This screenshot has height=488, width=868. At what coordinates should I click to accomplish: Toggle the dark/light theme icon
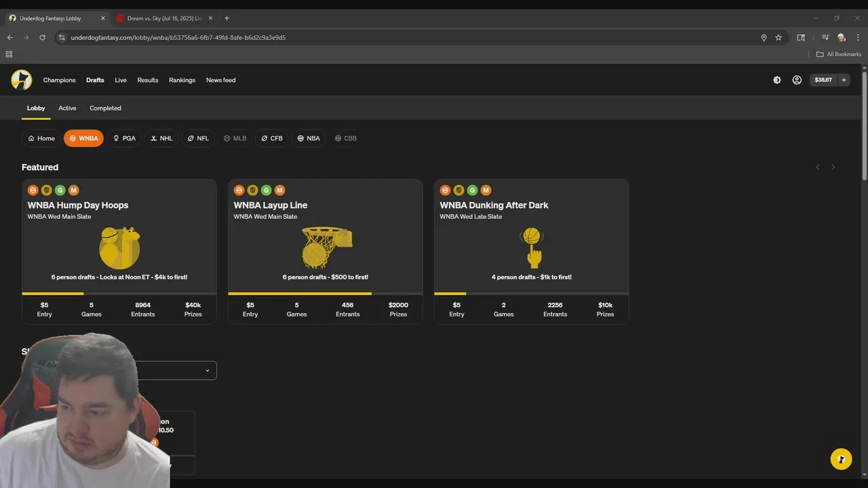pyautogui.click(x=777, y=80)
